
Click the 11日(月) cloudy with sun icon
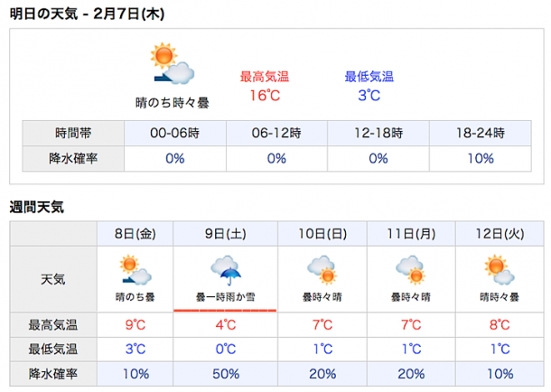tap(410, 270)
